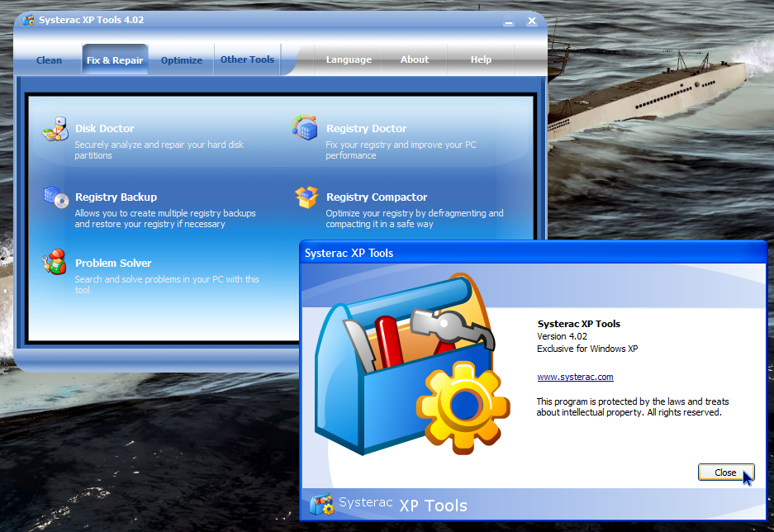Click the Registry Backup disc icon
Image resolution: width=774 pixels, height=532 pixels.
[x=56, y=197]
